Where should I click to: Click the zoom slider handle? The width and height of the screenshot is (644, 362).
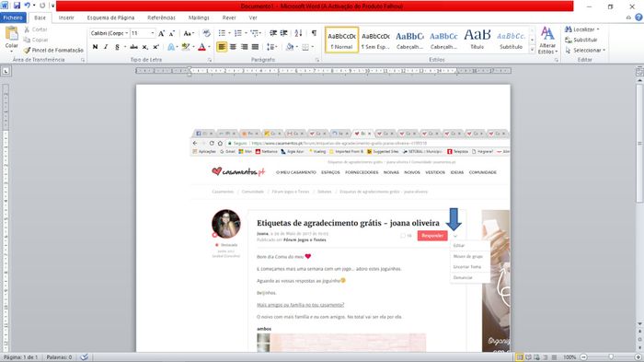click(x=611, y=357)
